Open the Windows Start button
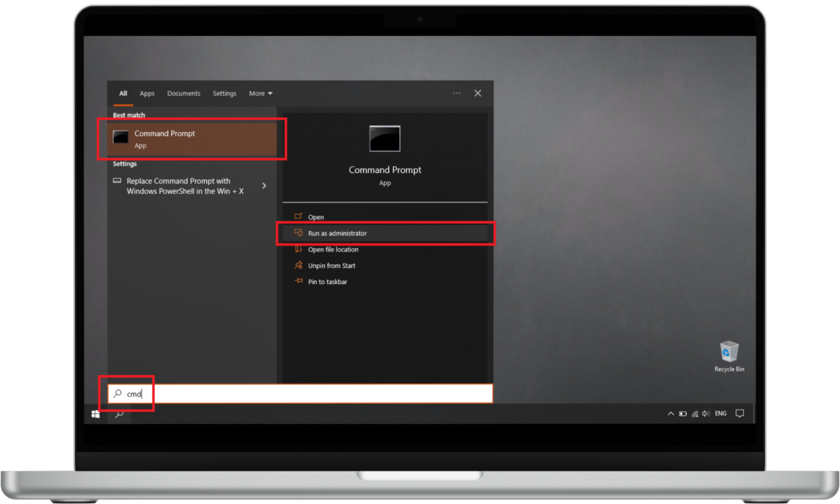Screen dimensions: 840x504 (x=96, y=414)
